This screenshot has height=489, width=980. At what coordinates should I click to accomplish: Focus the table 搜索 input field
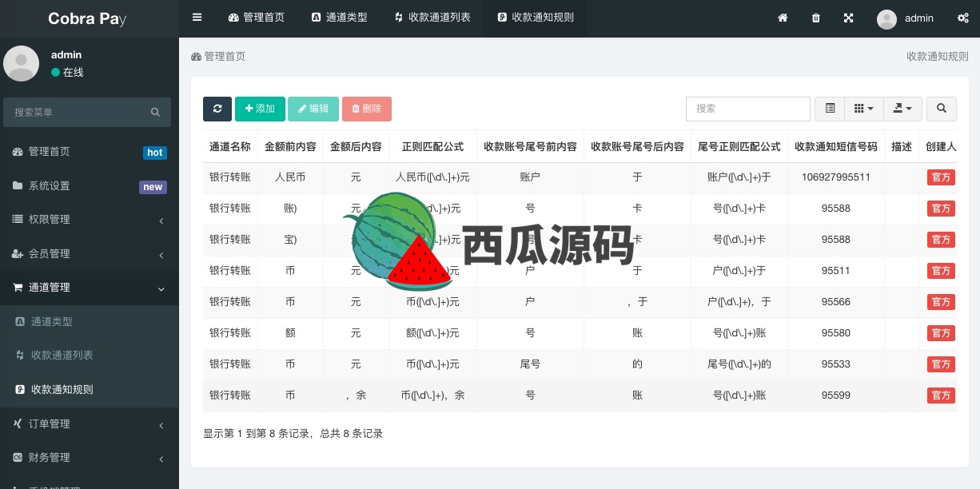pos(748,109)
